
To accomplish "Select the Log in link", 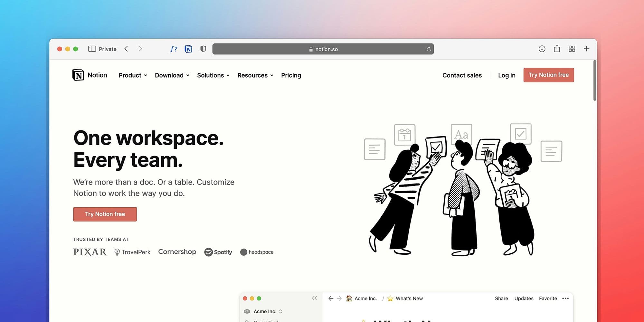I will (507, 75).
